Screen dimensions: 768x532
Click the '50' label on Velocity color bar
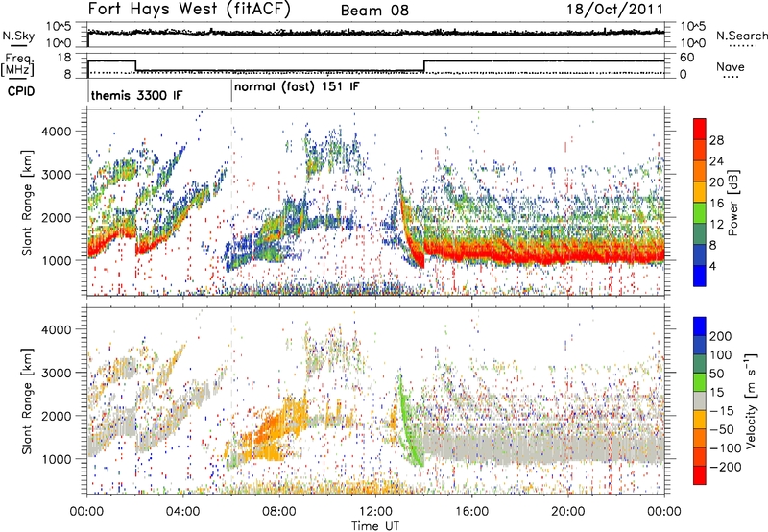716,374
